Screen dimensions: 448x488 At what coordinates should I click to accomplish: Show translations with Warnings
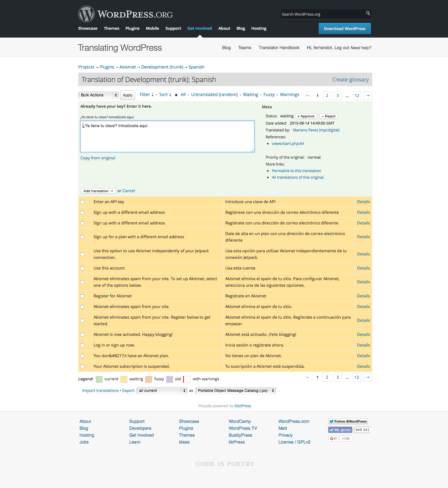point(289,95)
